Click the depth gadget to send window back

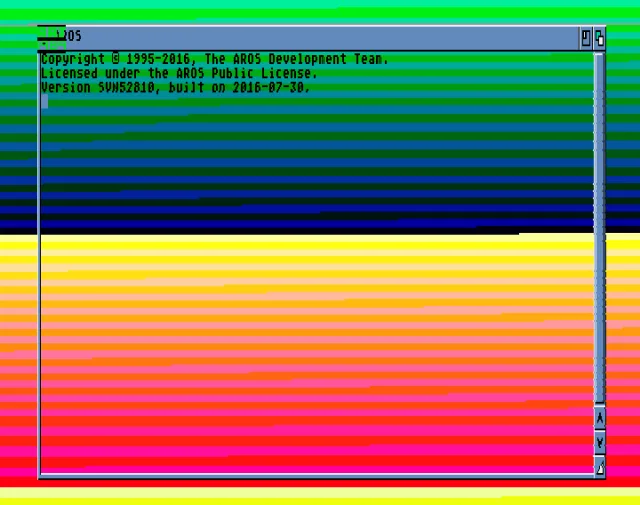(599, 38)
